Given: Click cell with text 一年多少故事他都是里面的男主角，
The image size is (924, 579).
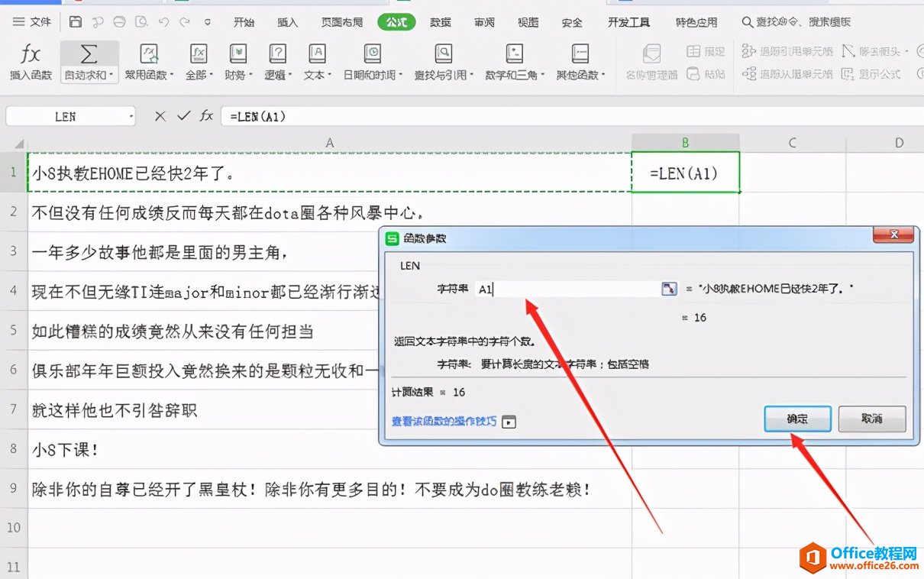Looking at the screenshot, I should (x=330, y=251).
